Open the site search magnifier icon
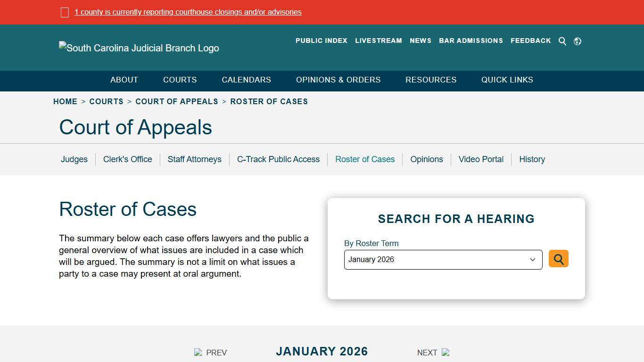 coord(562,41)
